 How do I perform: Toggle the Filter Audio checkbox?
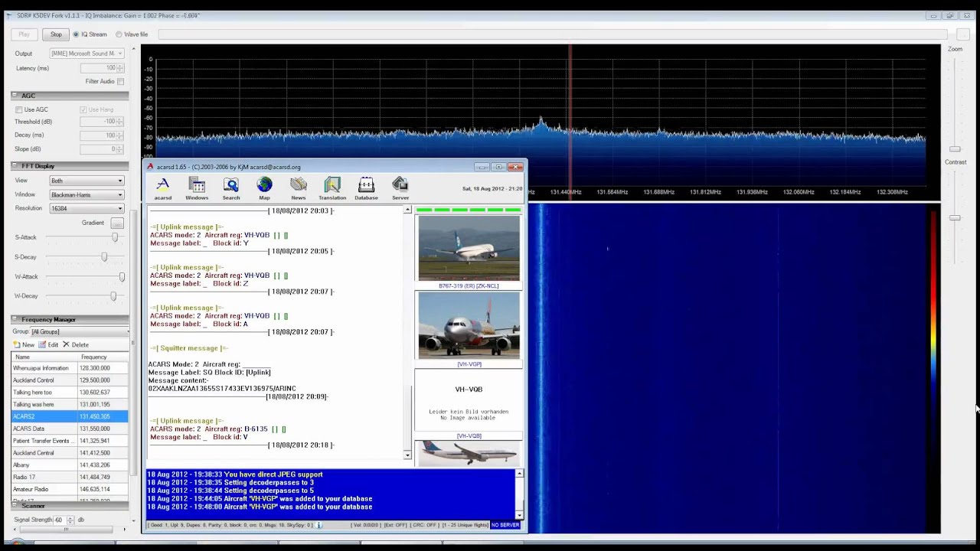[121, 81]
